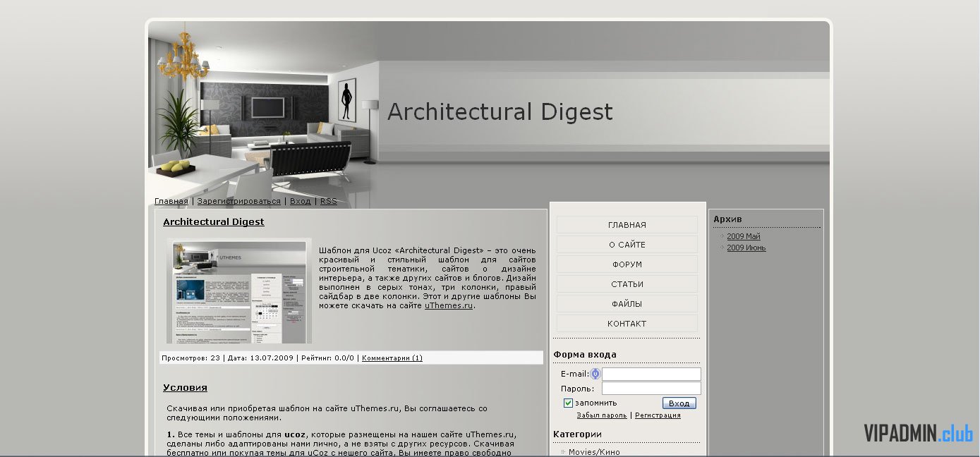980x457 pixels.
Task: Click the Architectural Digest site title
Action: tap(500, 112)
